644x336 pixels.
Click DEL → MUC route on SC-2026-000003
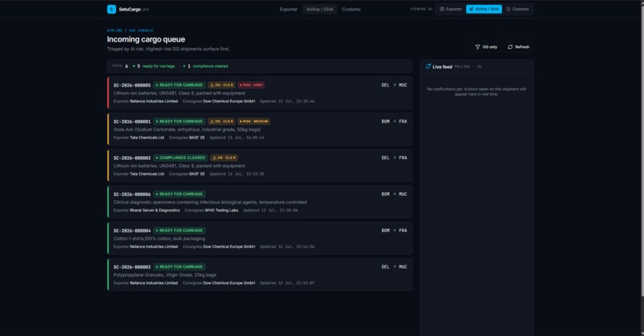394,267
